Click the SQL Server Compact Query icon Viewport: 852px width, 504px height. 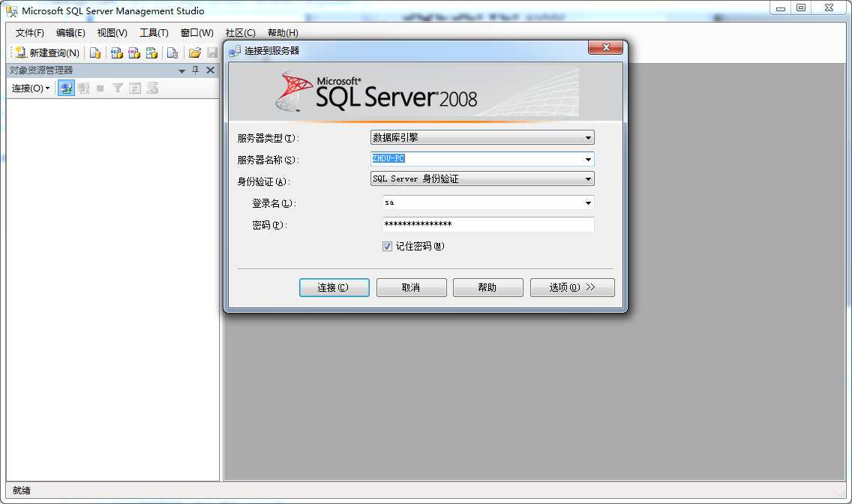pos(172,52)
